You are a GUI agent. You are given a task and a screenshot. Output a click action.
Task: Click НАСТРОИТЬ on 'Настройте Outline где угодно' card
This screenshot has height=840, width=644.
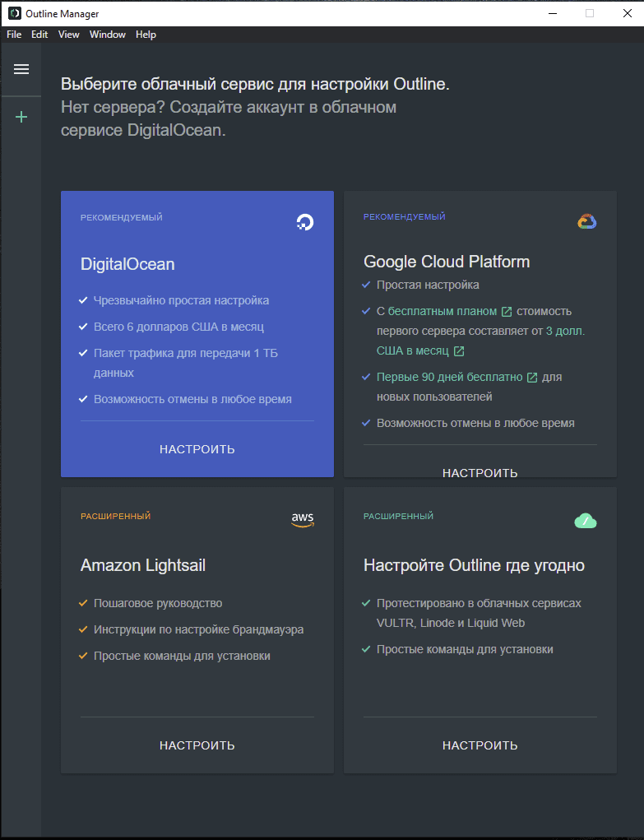click(480, 745)
